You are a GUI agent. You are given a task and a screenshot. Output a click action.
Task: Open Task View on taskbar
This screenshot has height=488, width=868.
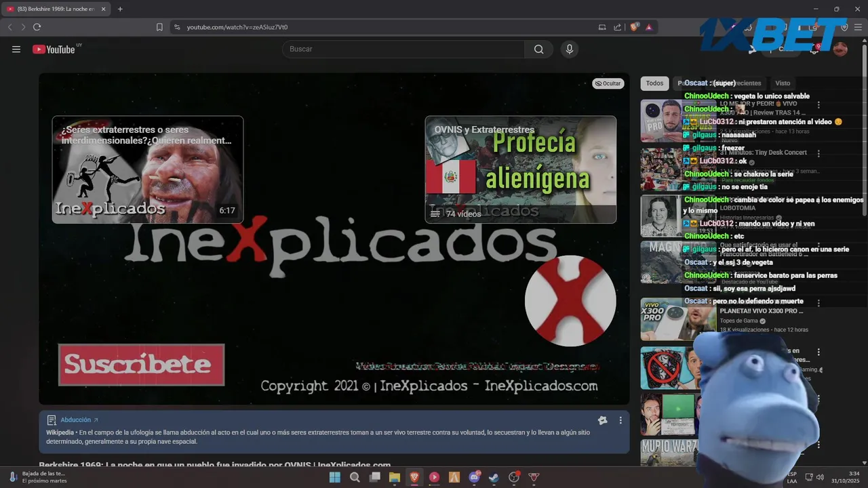[374, 477]
